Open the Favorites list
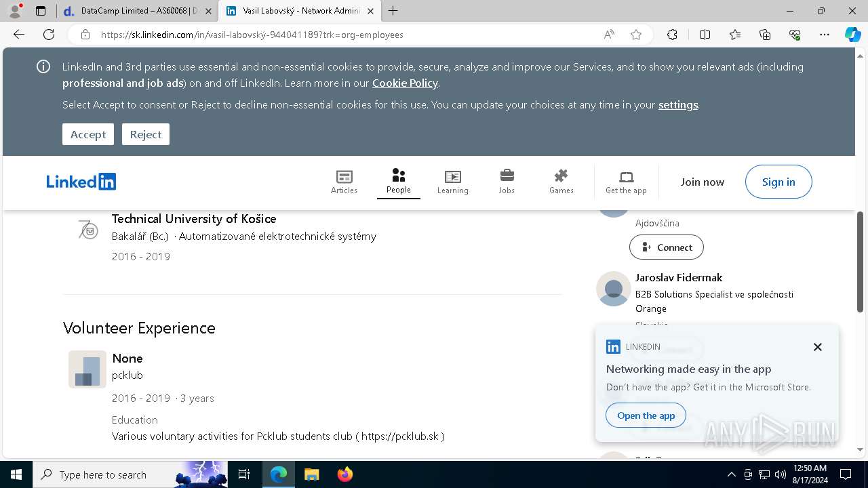Viewport: 868px width, 488px height. point(735,35)
